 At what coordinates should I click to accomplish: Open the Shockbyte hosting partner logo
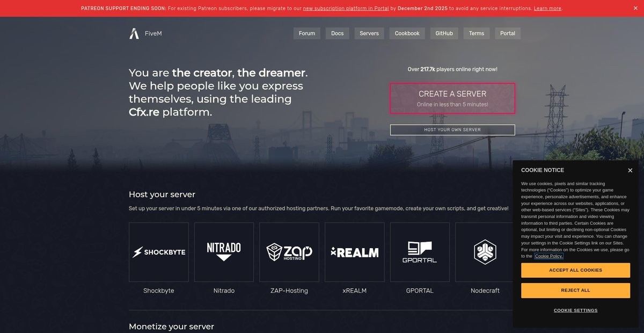[159, 252]
